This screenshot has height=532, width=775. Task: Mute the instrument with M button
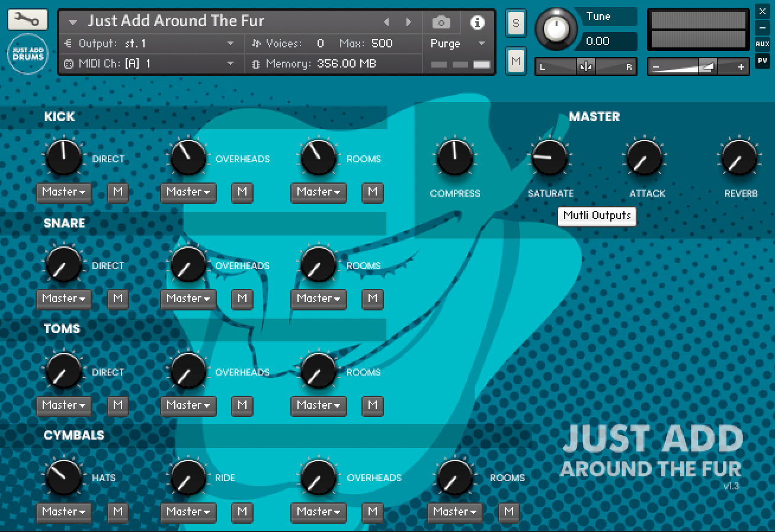(515, 60)
